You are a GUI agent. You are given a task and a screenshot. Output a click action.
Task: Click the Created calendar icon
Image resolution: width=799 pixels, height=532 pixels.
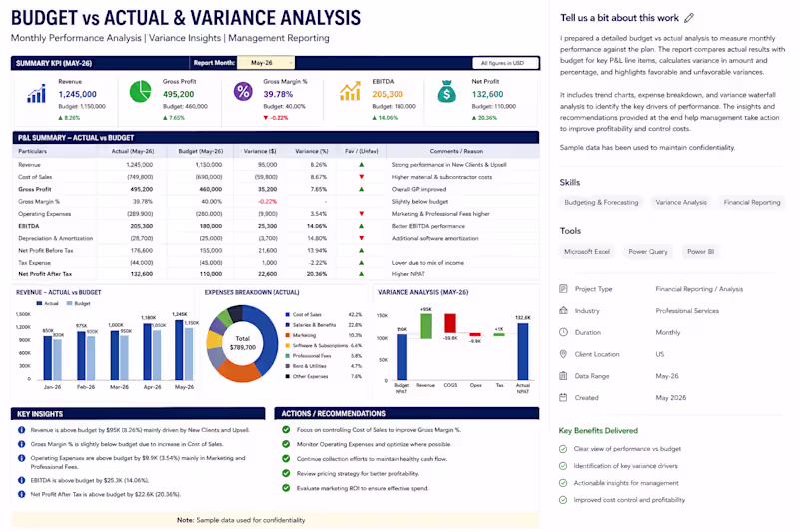(x=563, y=397)
